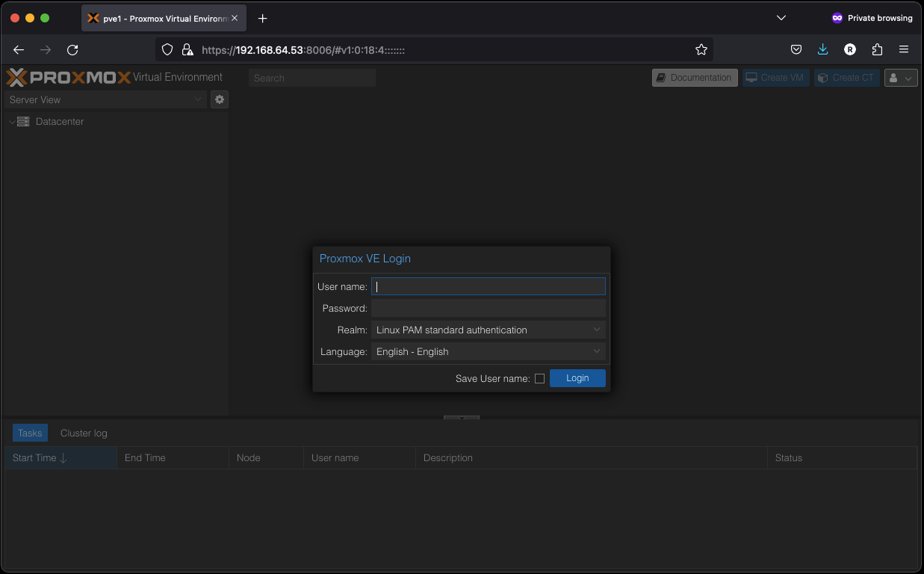This screenshot has width=924, height=574.
Task: Focus the User name field
Action: click(x=489, y=286)
